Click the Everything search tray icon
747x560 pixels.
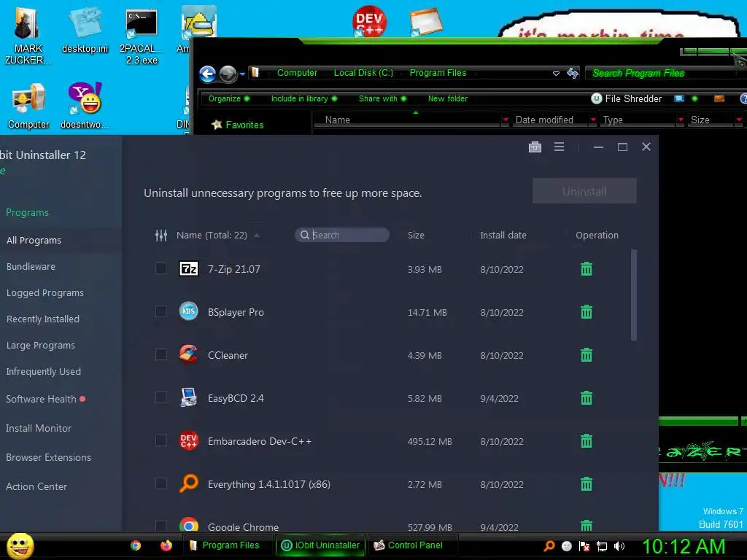tap(549, 545)
